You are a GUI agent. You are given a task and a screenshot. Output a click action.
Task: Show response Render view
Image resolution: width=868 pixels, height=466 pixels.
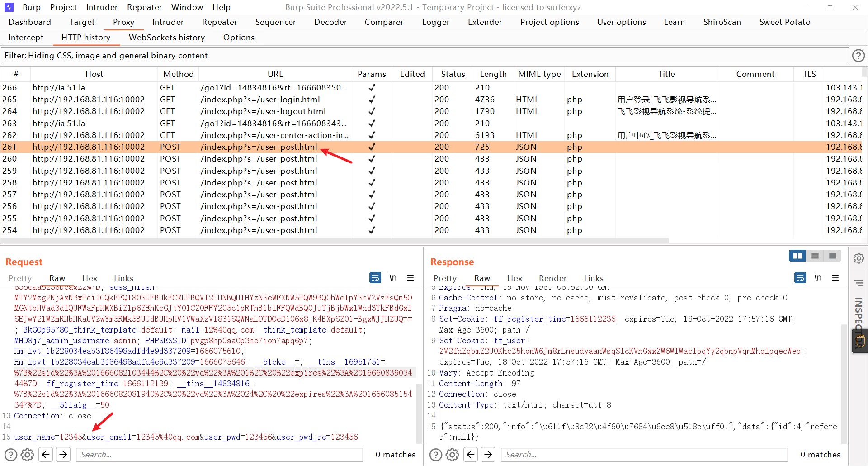point(552,278)
